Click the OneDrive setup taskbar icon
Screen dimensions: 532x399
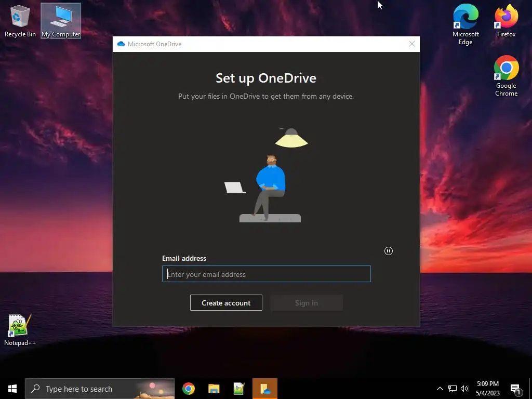[x=265, y=389]
